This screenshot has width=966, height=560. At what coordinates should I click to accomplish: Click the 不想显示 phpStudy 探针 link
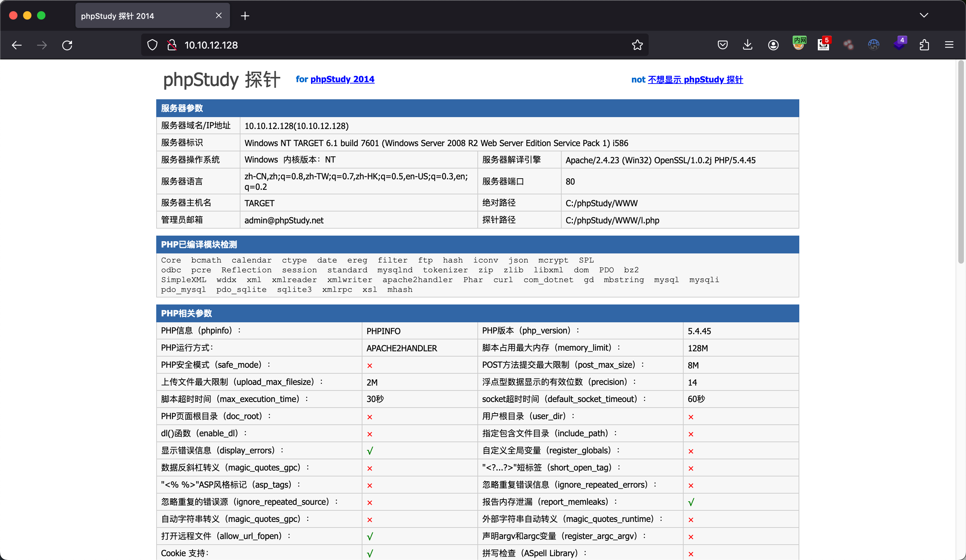[695, 80]
